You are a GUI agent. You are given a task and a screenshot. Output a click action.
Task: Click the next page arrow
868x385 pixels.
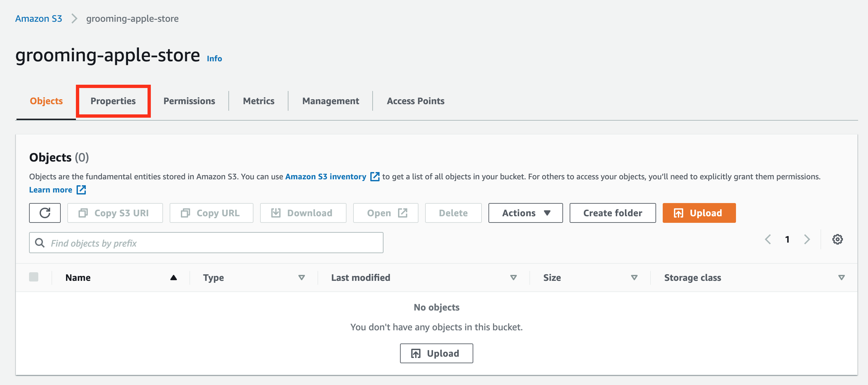807,239
